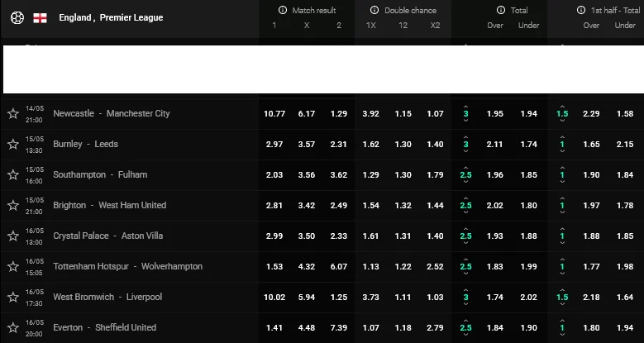The width and height of the screenshot is (644, 343).
Task: Star the West Bromwich - Liverpool match
Action: coord(12,298)
